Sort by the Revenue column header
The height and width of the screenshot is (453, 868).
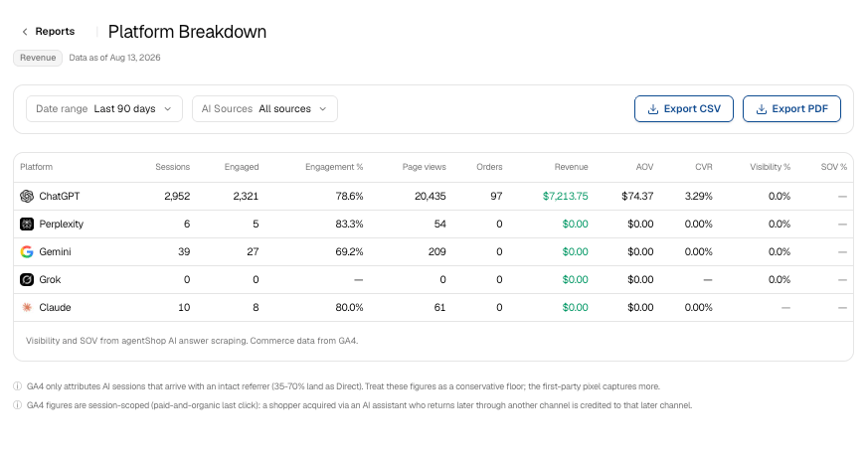click(x=572, y=167)
